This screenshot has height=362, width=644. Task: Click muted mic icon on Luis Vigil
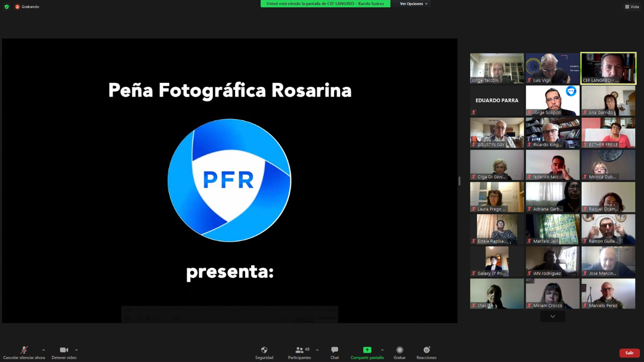(529, 80)
